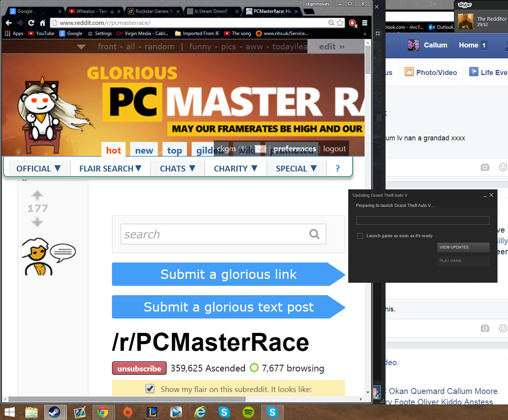Click the 'edit »' subreddit link
The width and height of the screenshot is (508, 420).
coord(332,47)
